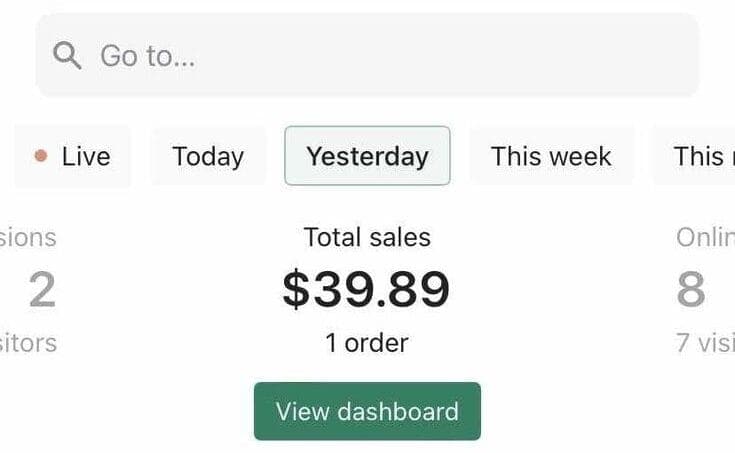Click the orange Live status dot
735x453 pixels.
click(x=40, y=156)
